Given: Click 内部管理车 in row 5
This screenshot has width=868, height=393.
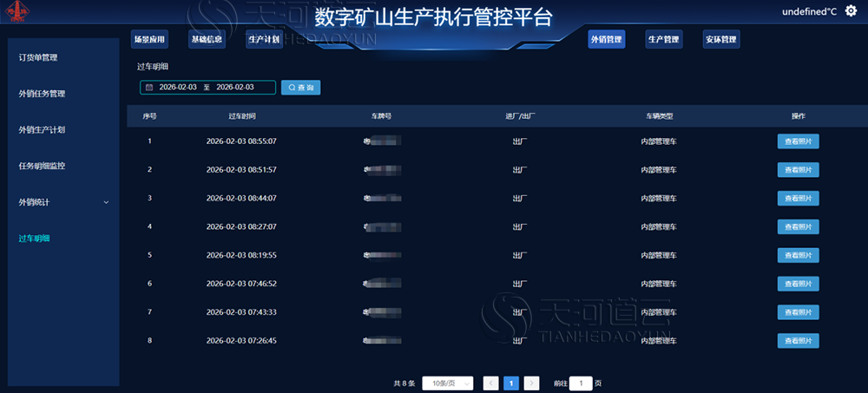Looking at the screenshot, I should coord(659,255).
